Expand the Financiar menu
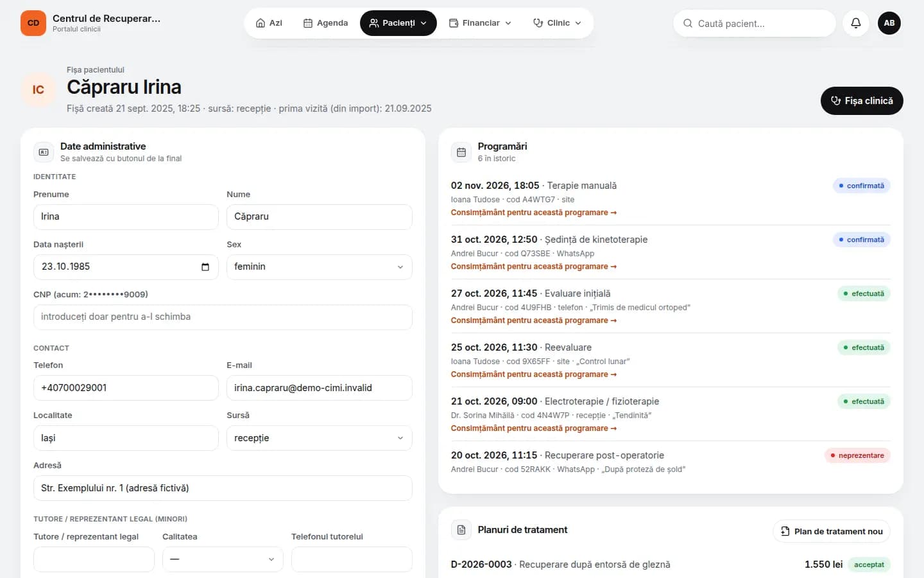 [480, 23]
